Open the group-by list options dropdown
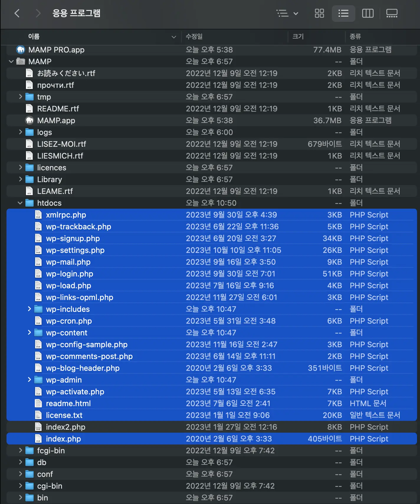420x504 pixels. pyautogui.click(x=287, y=13)
